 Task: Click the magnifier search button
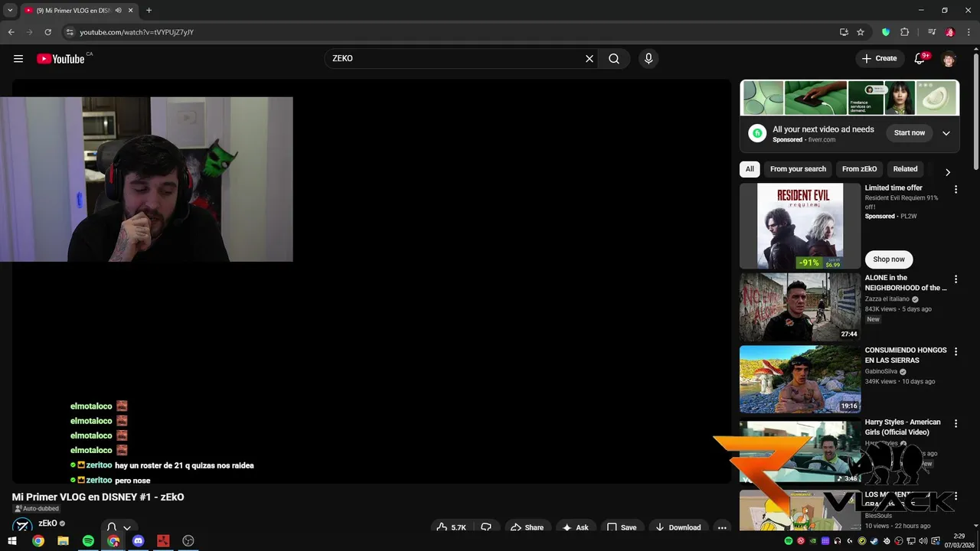tap(614, 58)
